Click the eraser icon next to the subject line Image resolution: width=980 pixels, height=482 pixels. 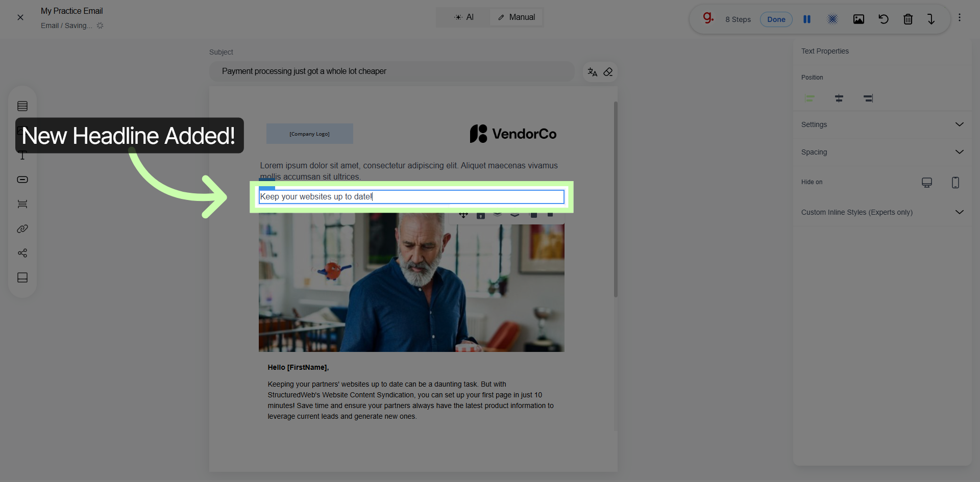[x=608, y=72]
